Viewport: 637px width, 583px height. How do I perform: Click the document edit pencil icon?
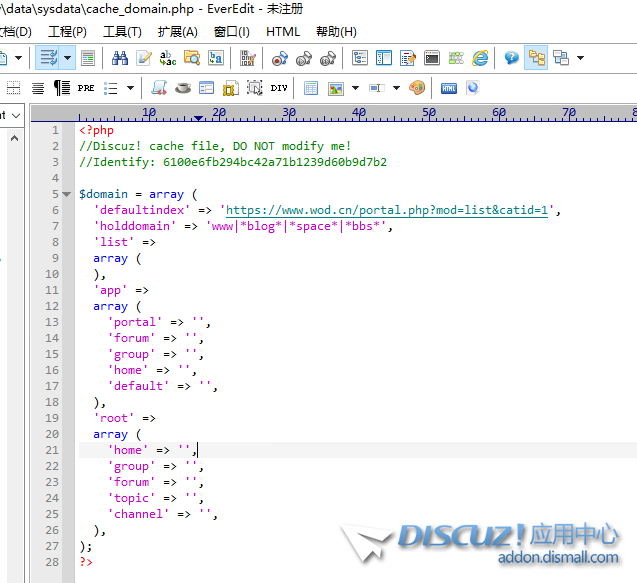[144, 58]
